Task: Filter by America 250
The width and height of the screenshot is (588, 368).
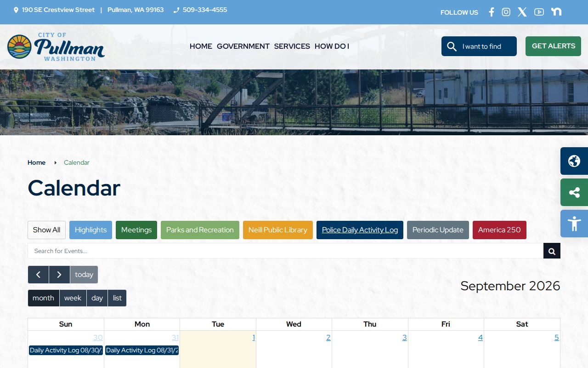Action: (499, 230)
